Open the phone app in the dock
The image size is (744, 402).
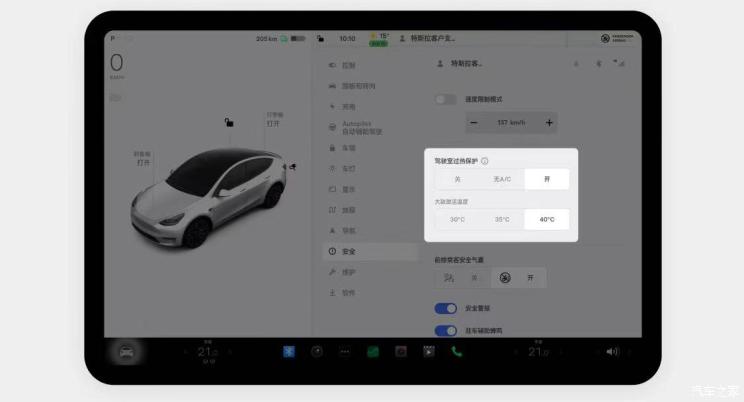pyautogui.click(x=456, y=352)
